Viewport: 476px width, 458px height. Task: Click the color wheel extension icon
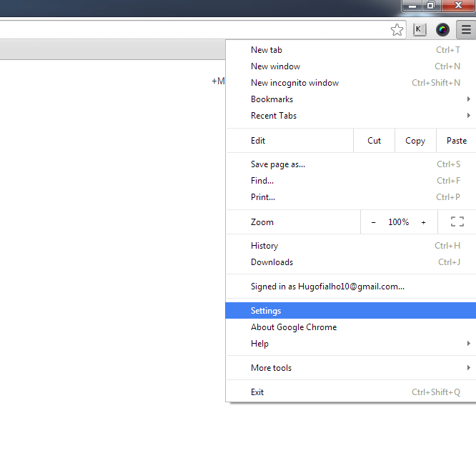[x=443, y=30]
